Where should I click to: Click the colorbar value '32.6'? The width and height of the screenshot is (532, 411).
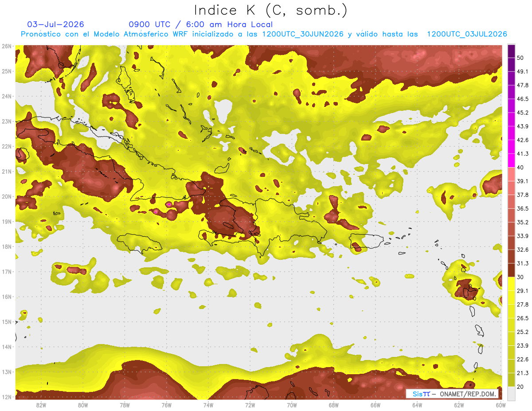(x=522, y=250)
